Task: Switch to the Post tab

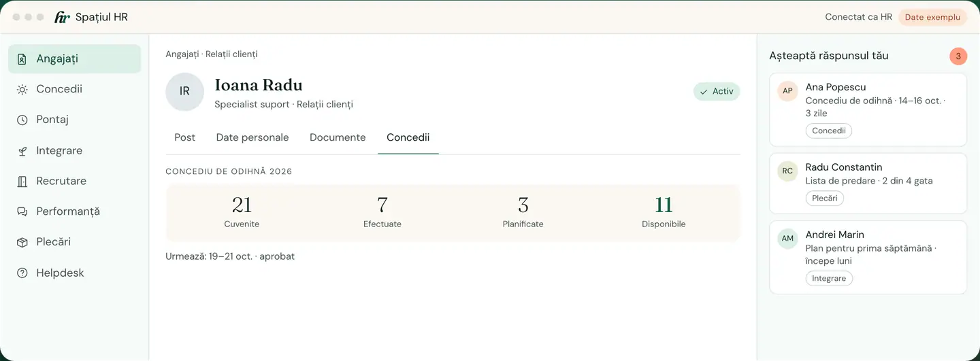Action: (x=184, y=137)
